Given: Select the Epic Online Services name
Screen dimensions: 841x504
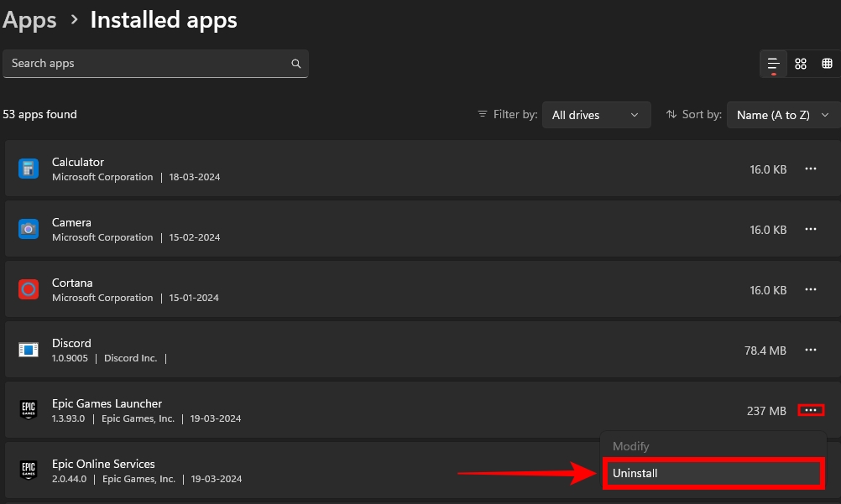Looking at the screenshot, I should (x=103, y=464).
